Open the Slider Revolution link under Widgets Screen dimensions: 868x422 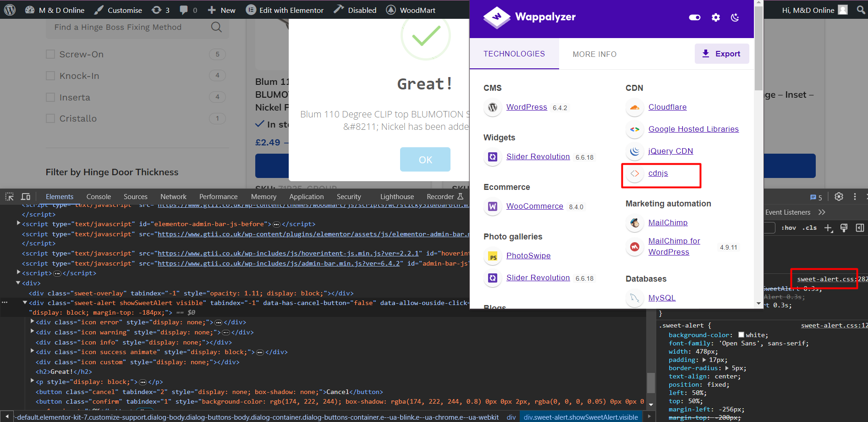pyautogui.click(x=538, y=156)
